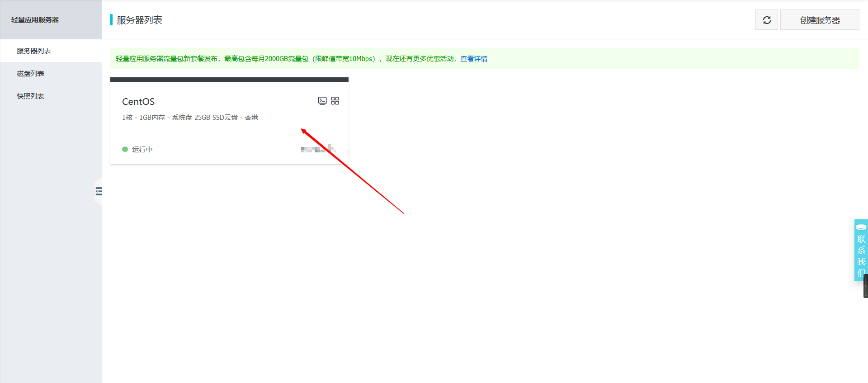Open 服务器列表 in the sidebar
This screenshot has height=383, width=868.
click(34, 51)
